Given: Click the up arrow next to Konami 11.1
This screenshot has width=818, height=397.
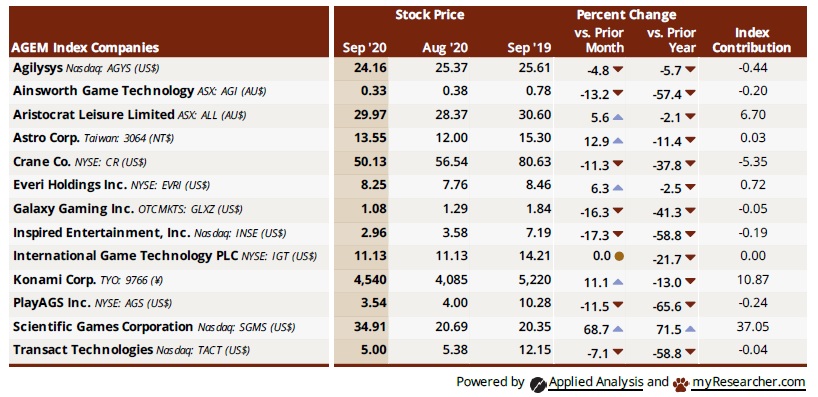Looking at the screenshot, I should 618,282.
